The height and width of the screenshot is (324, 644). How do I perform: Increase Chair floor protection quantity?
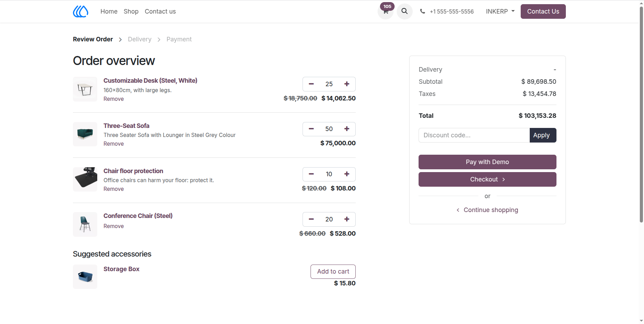[347, 174]
